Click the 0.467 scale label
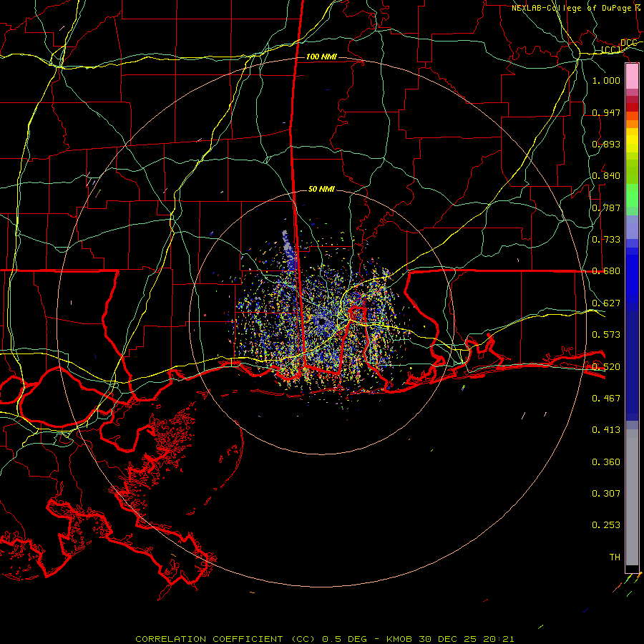The width and height of the screenshot is (644, 644). coord(606,398)
